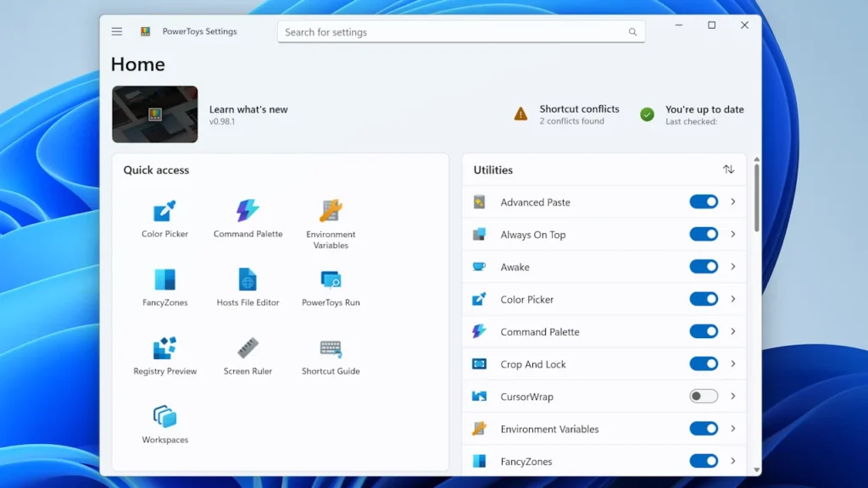The image size is (868, 488).
Task: Open Environment Variables in Quick access
Action: (x=331, y=225)
